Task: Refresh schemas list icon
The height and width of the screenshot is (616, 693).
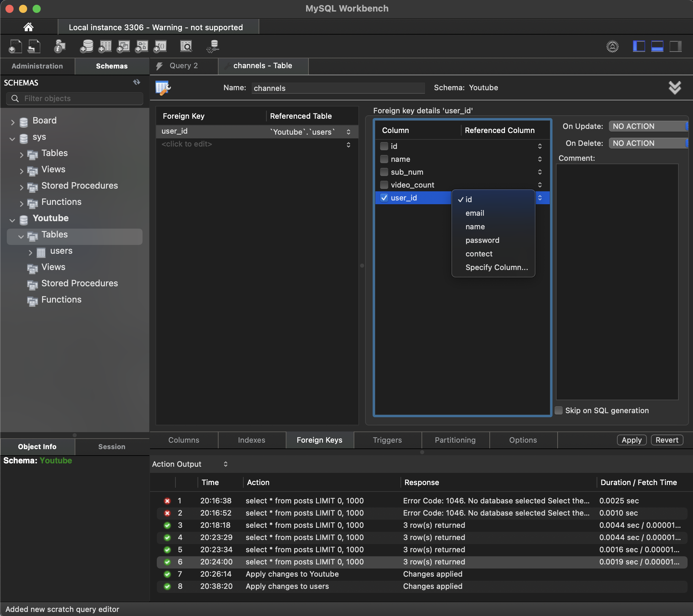Action: [x=136, y=82]
